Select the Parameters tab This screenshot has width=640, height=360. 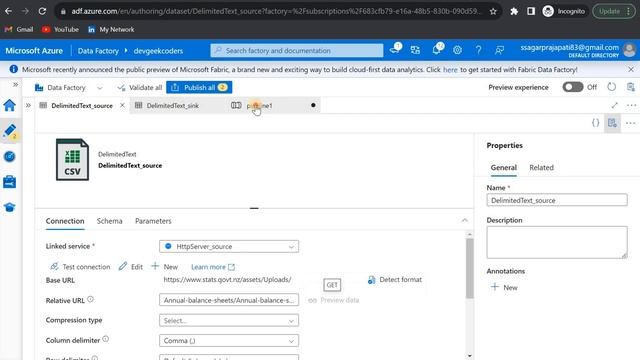click(x=153, y=221)
